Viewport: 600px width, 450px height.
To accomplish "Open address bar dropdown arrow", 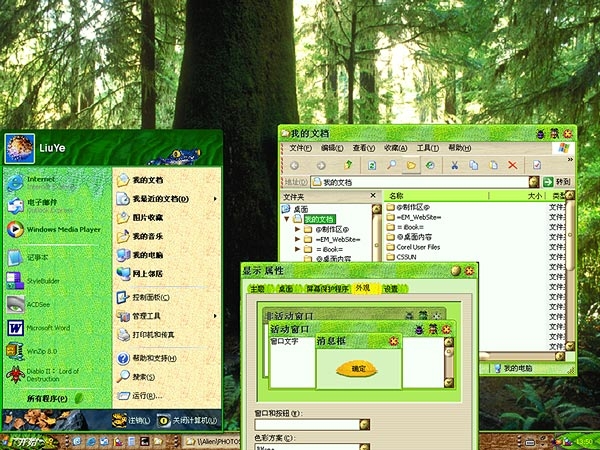I will (x=534, y=182).
